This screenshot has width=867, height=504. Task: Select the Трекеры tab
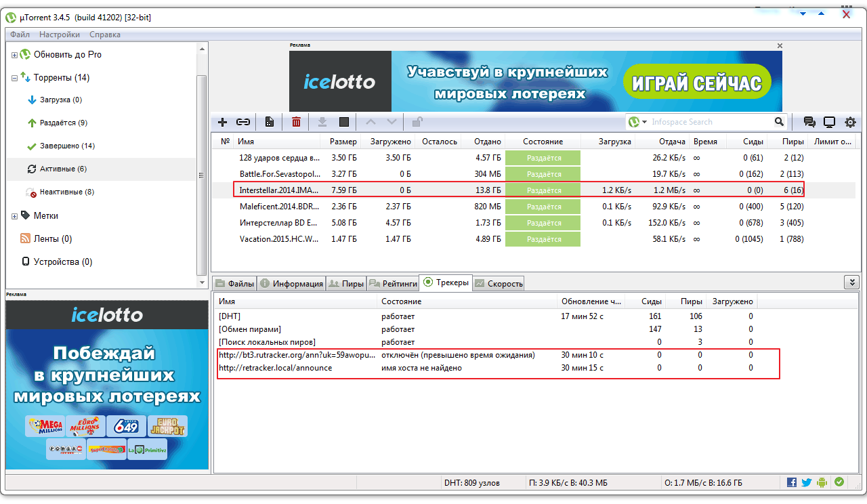[446, 282]
